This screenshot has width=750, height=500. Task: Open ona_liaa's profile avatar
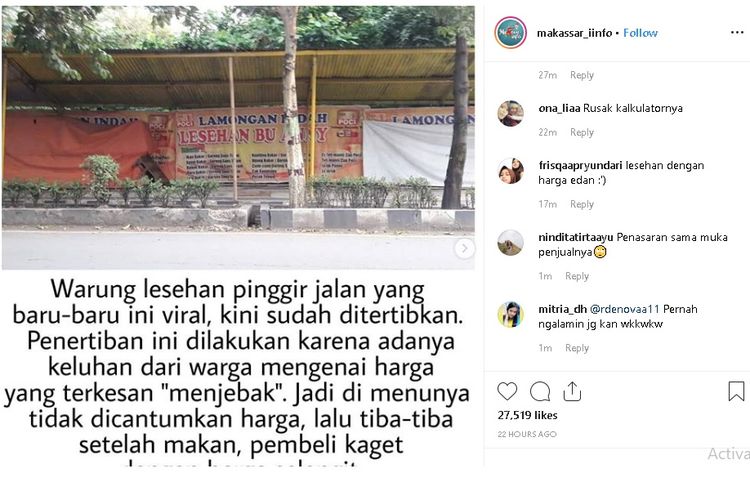point(510,113)
